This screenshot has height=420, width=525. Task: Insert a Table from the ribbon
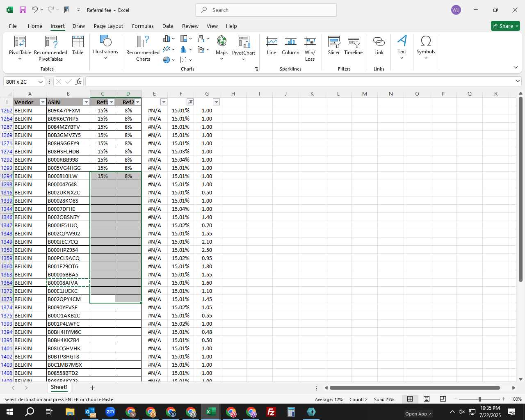(x=78, y=45)
